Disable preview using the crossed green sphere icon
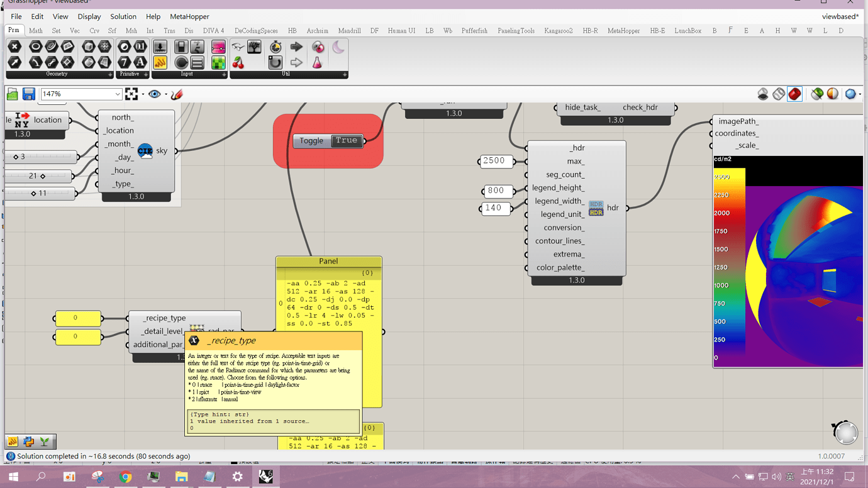 coord(817,94)
